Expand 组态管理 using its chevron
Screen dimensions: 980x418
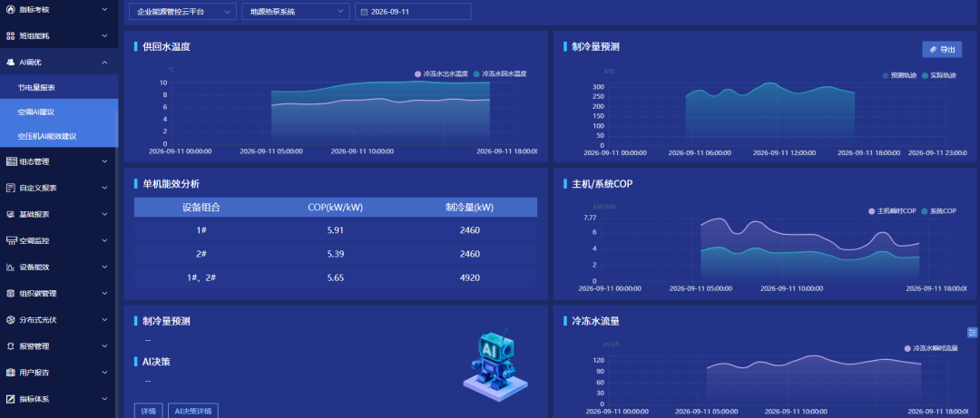[x=104, y=161]
